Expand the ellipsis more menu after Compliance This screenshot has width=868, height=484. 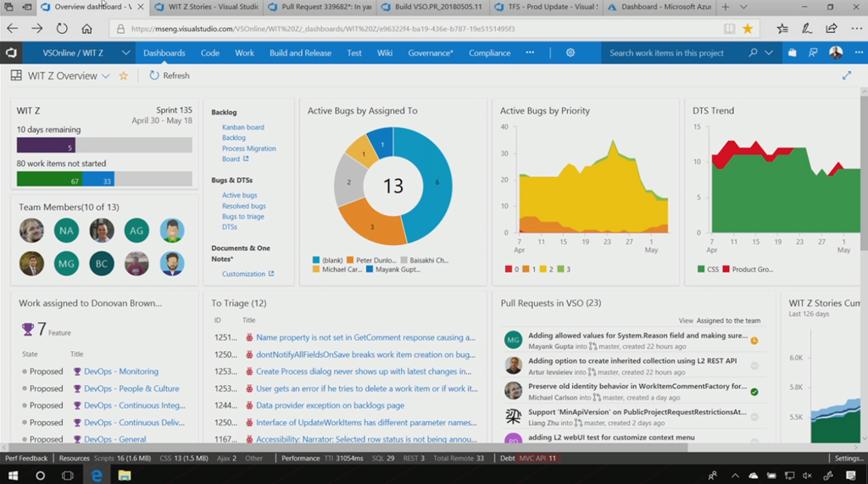pyautogui.click(x=530, y=53)
